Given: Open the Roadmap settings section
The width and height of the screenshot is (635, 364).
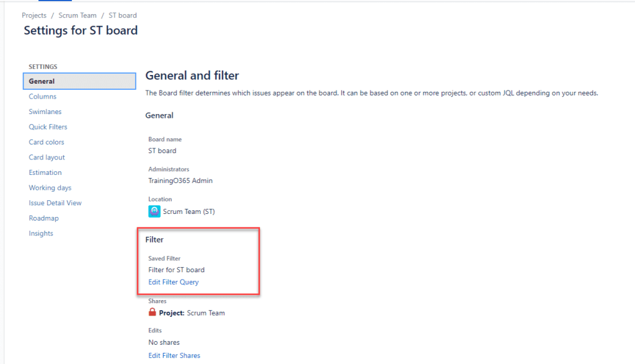Looking at the screenshot, I should tap(43, 218).
